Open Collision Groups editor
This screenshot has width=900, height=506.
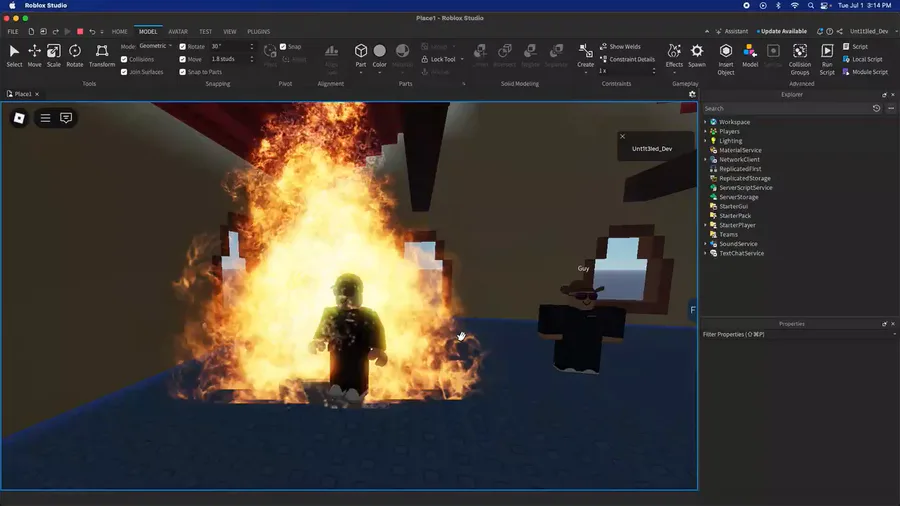pyautogui.click(x=800, y=59)
